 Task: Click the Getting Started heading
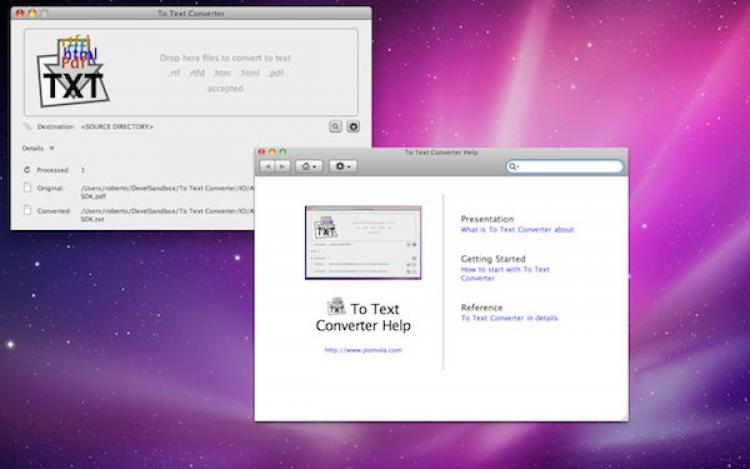pos(493,259)
